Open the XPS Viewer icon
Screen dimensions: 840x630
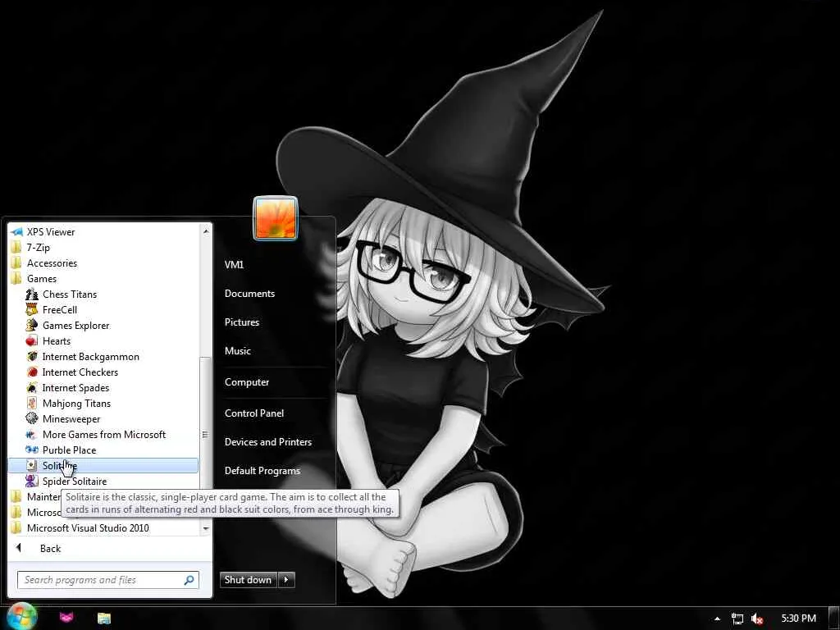(16, 232)
